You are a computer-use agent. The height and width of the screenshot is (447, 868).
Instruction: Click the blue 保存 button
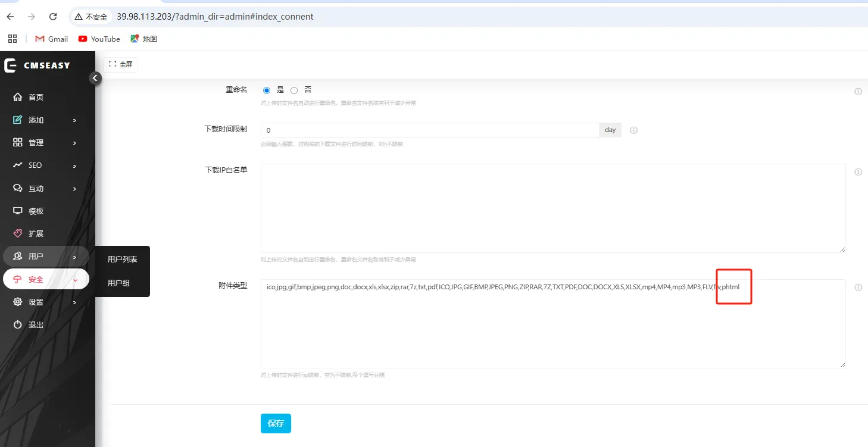(276, 423)
